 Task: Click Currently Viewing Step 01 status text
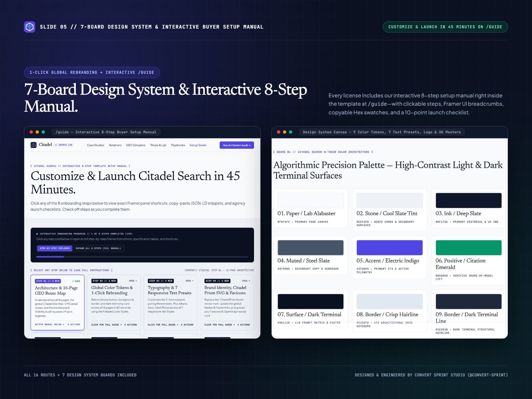point(219,270)
